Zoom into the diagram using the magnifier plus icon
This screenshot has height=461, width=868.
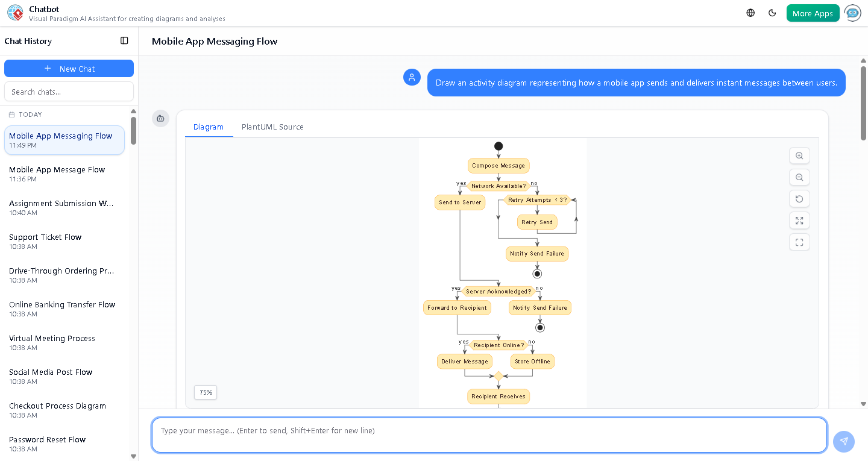[x=799, y=155]
